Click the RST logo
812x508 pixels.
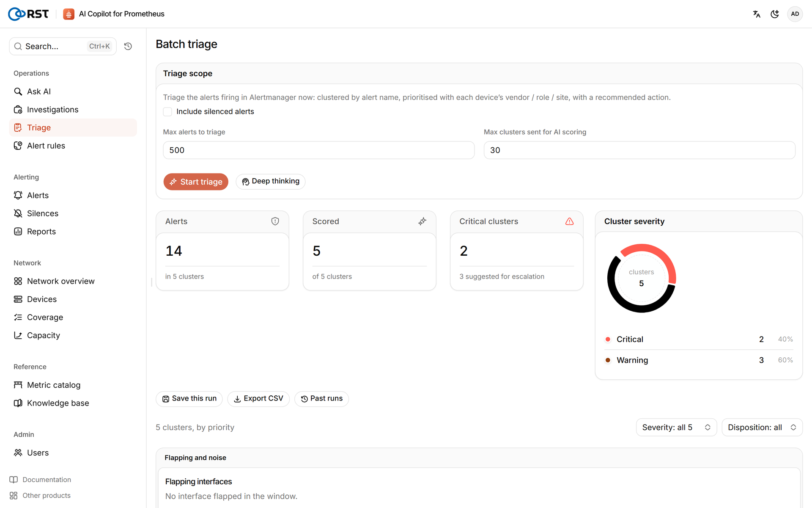28,14
